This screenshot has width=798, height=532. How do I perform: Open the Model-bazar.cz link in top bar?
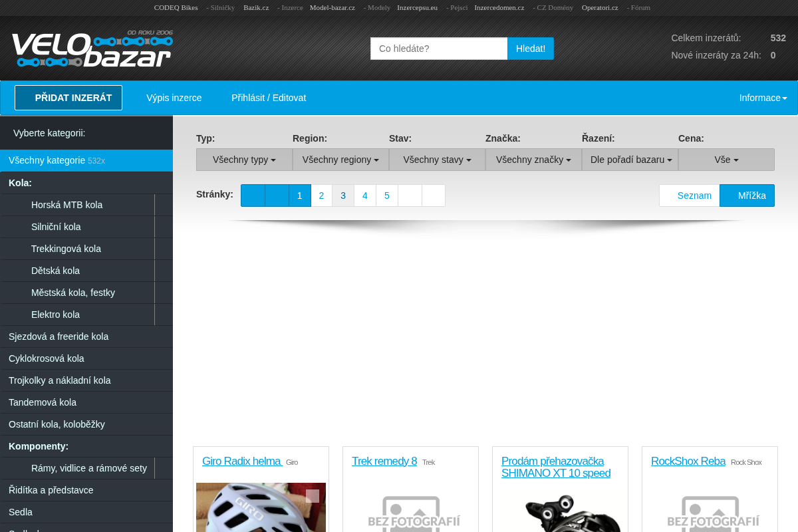point(332,7)
